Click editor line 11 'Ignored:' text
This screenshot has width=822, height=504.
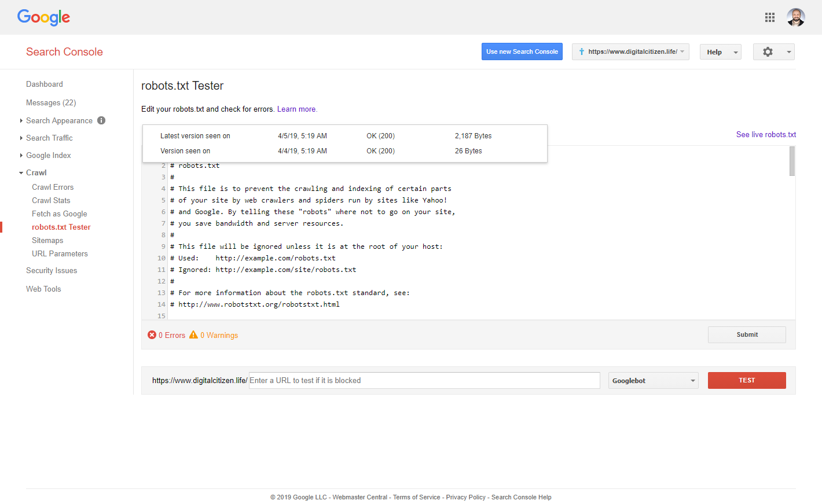(x=195, y=270)
